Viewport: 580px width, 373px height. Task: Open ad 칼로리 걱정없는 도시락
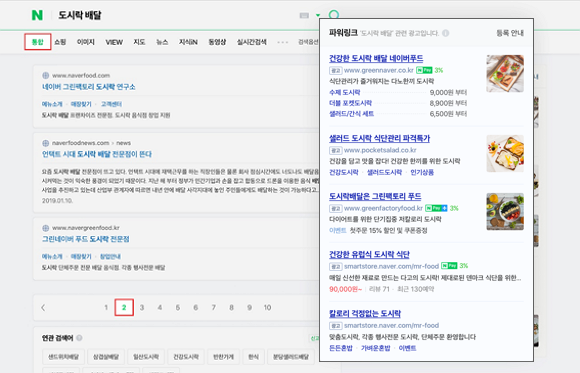tap(365, 314)
